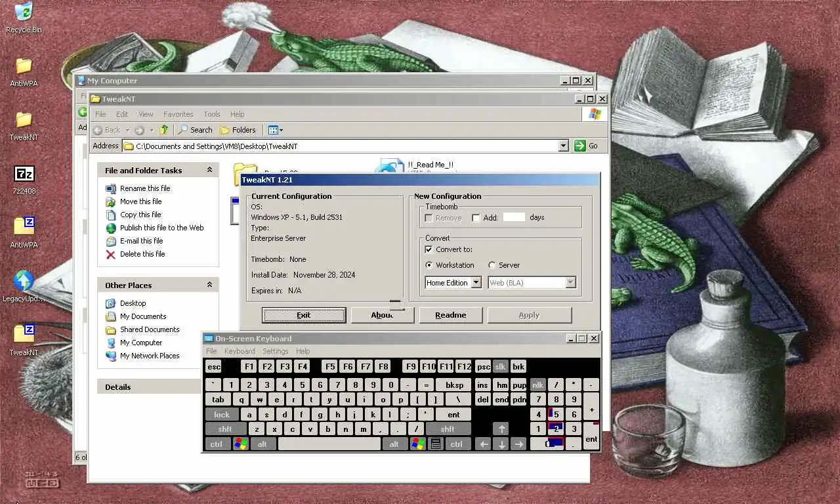The image size is (840, 504).
Task: Click the Go button beside address bar
Action: pos(587,146)
